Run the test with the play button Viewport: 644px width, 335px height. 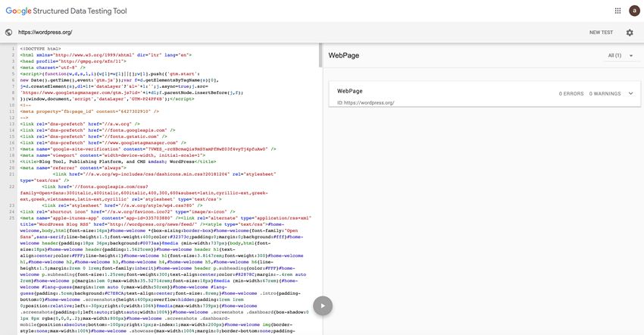pyautogui.click(x=323, y=305)
